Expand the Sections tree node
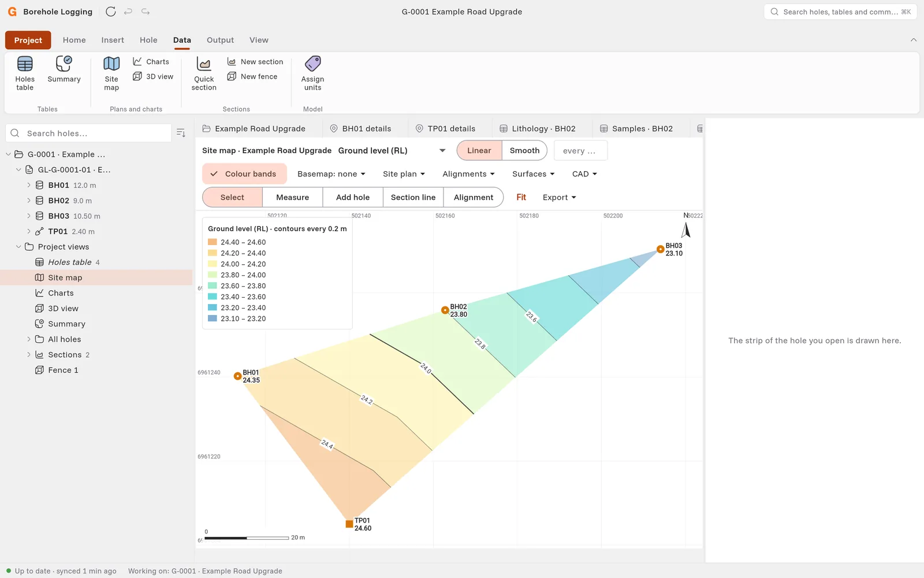The image size is (924, 578). [29, 355]
